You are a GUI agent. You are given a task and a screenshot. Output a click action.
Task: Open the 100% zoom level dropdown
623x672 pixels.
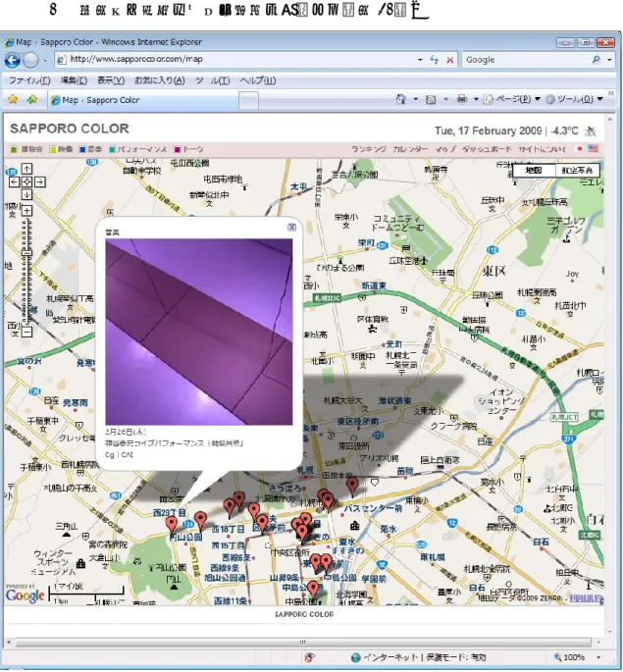[599, 657]
